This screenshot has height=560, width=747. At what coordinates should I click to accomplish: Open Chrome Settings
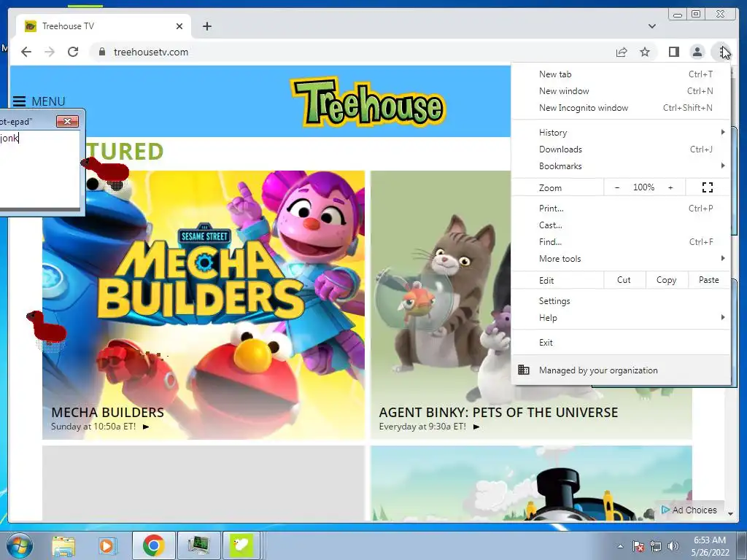tap(620, 301)
